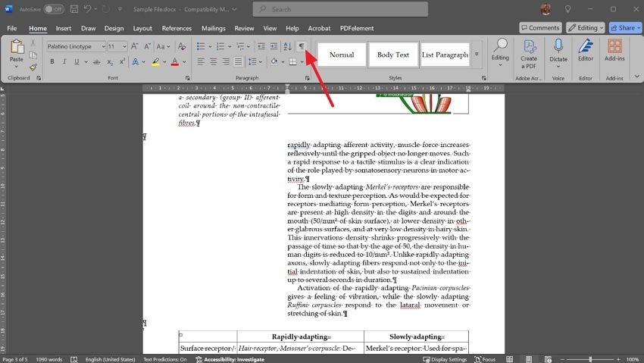Switch to the Insert tab

click(x=63, y=28)
